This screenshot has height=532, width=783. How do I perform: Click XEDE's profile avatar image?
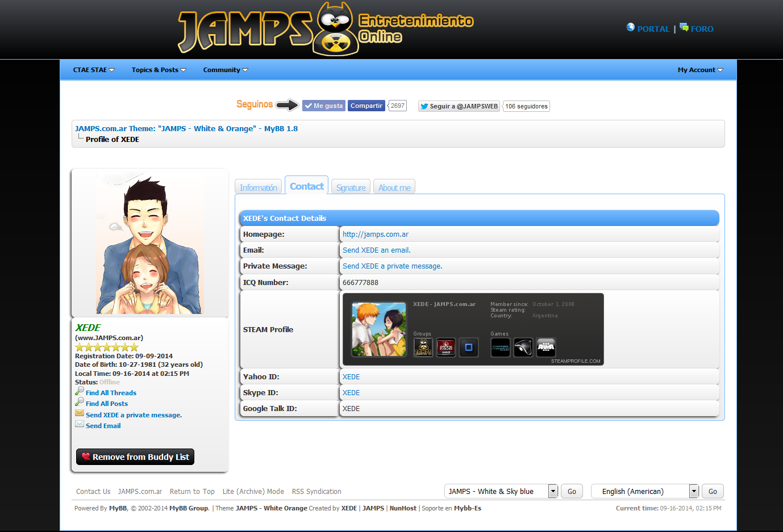(x=149, y=242)
